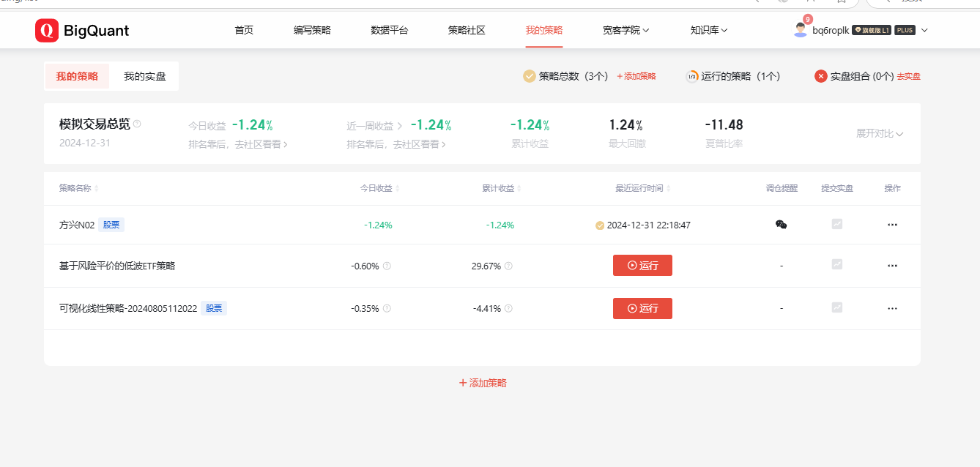Switch to the 我的实盘 tab

pos(144,76)
